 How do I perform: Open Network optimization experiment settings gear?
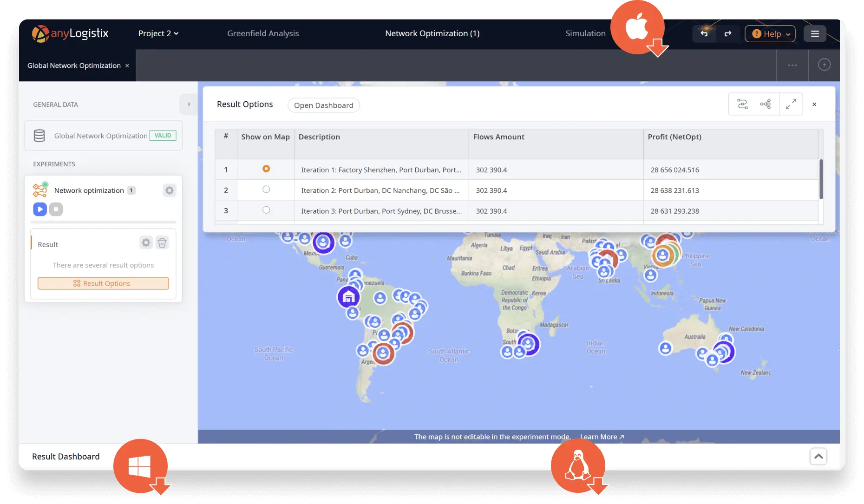coord(170,190)
